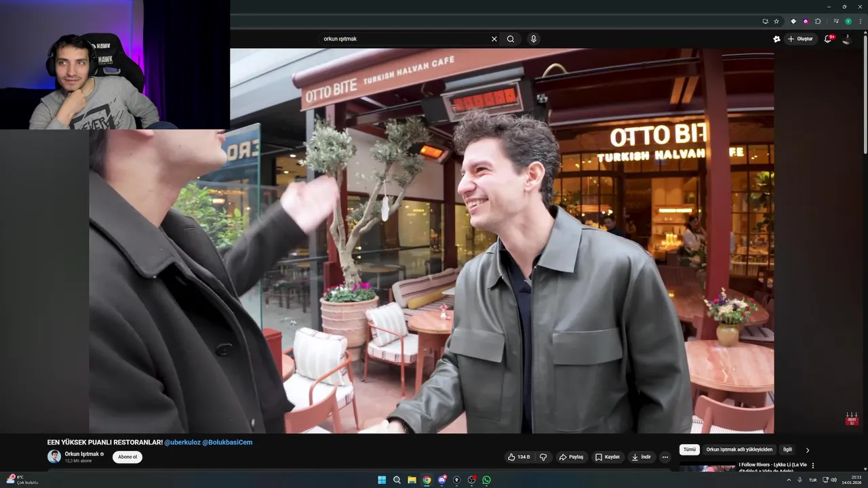Show more filter chips with the arrow
This screenshot has width=868, height=488.
808,449
